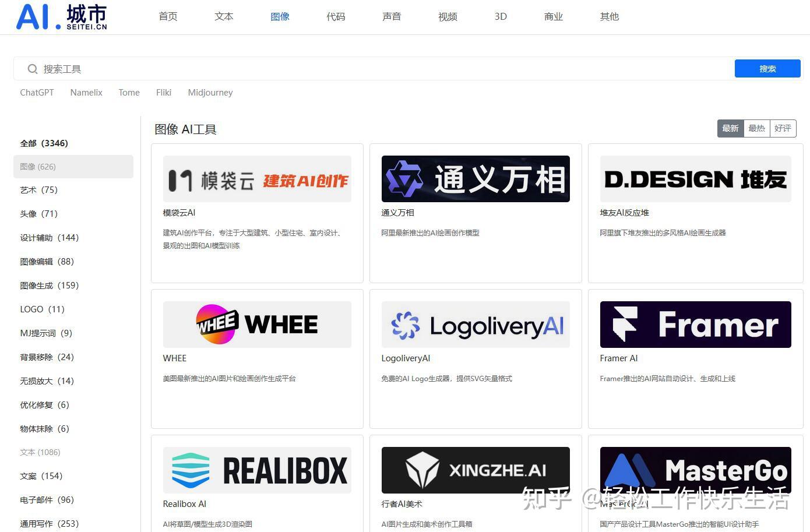Filter by 无损放大 (14) category
This screenshot has width=810, height=532.
(47, 381)
